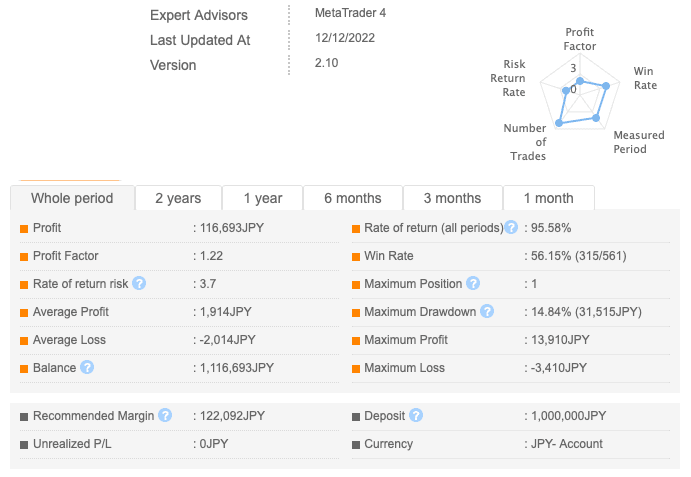This screenshot has height=477, width=691.
Task: Switch to the 1 year tab
Action: tap(262, 198)
